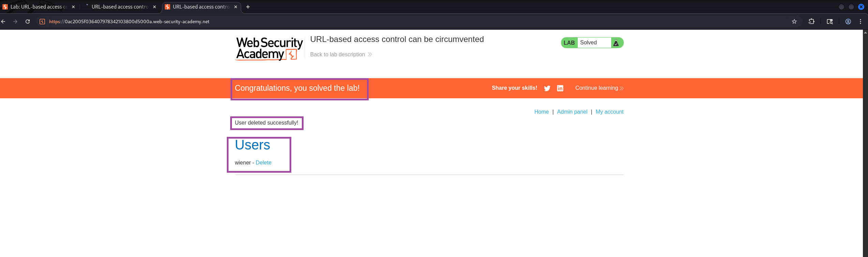Click the site security warning icon

click(42, 22)
